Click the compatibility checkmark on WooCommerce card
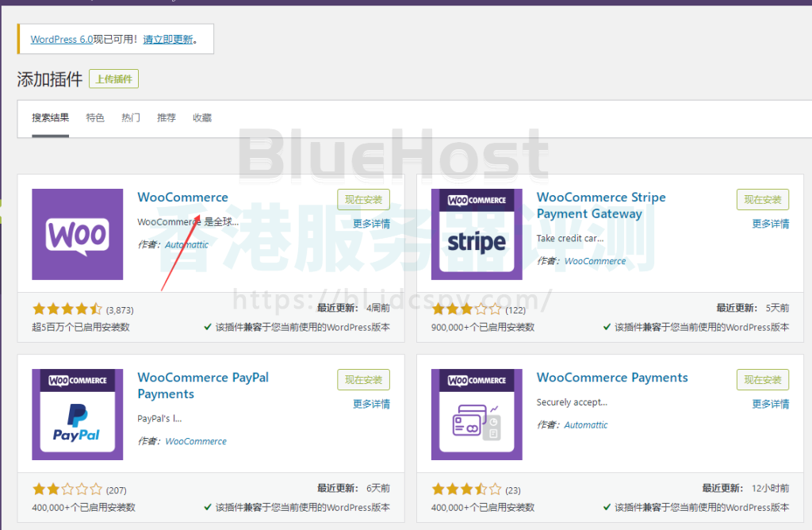The width and height of the screenshot is (812, 530). click(x=208, y=327)
